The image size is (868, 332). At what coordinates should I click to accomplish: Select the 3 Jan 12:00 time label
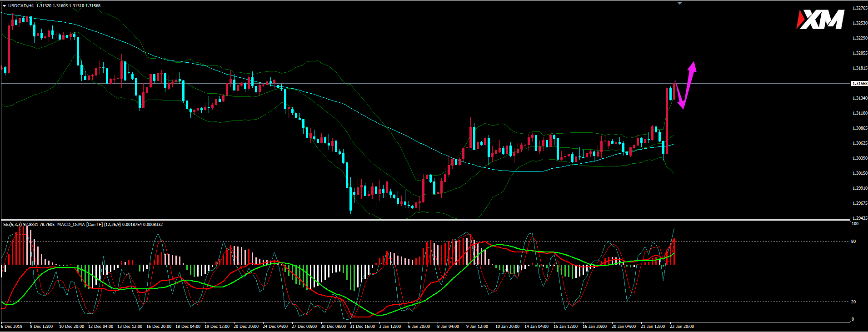pyautogui.click(x=390, y=326)
